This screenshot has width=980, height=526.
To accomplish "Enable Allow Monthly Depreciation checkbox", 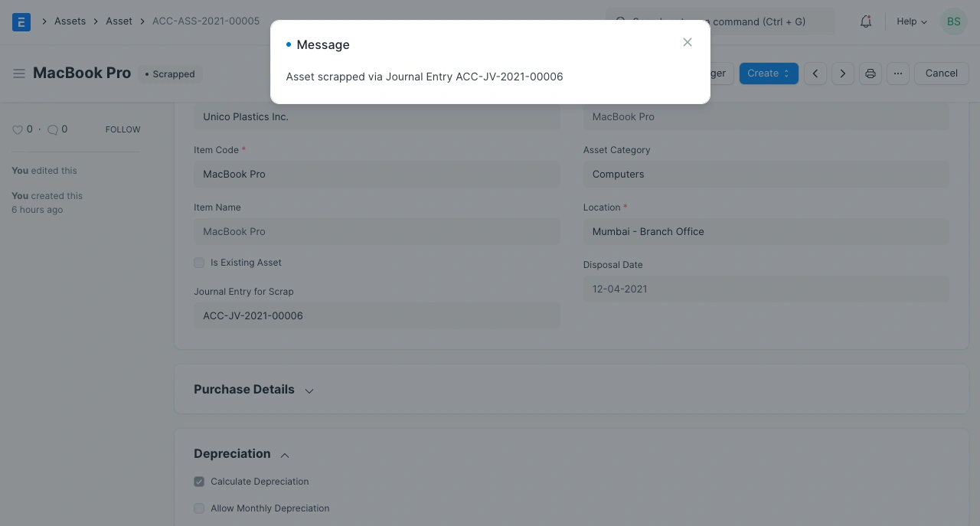I will (199, 508).
